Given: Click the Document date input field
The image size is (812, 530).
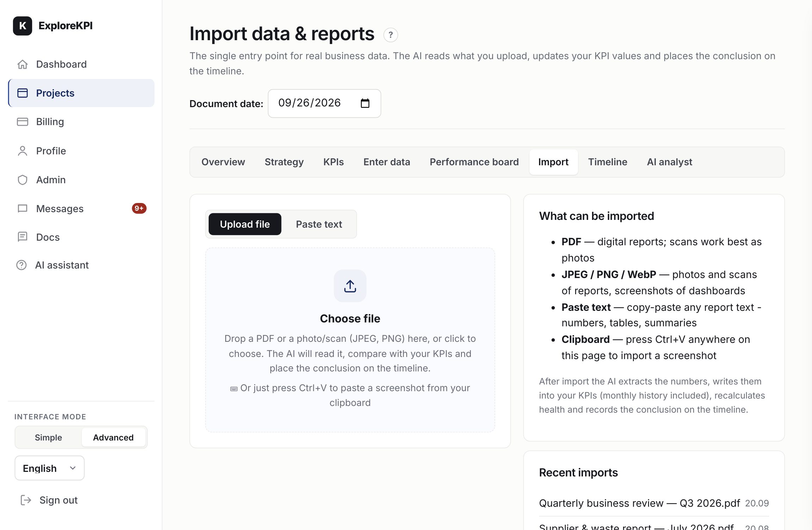Looking at the screenshot, I should click(324, 103).
